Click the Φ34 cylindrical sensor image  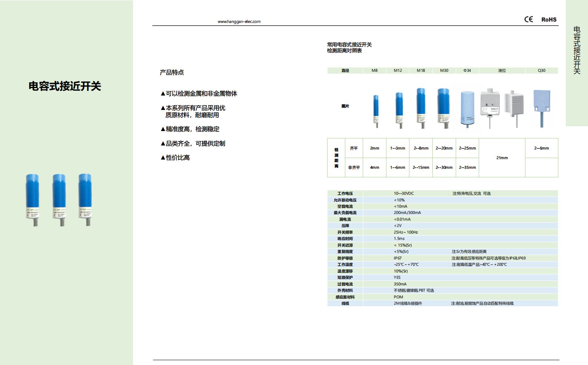point(467,109)
